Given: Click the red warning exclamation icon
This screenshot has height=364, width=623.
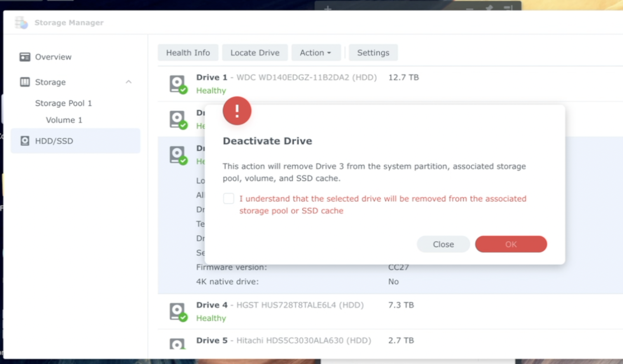Looking at the screenshot, I should (237, 111).
